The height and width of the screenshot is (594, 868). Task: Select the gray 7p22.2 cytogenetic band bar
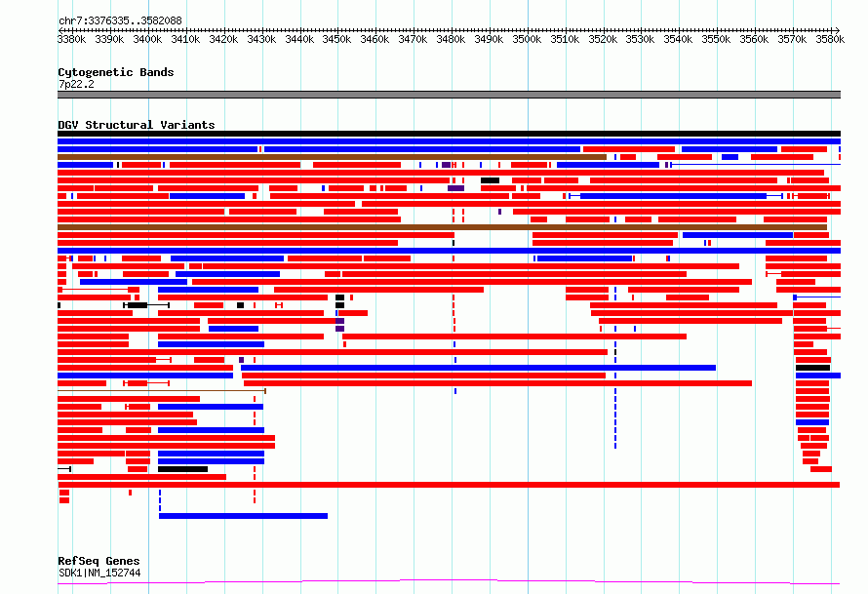[449, 95]
